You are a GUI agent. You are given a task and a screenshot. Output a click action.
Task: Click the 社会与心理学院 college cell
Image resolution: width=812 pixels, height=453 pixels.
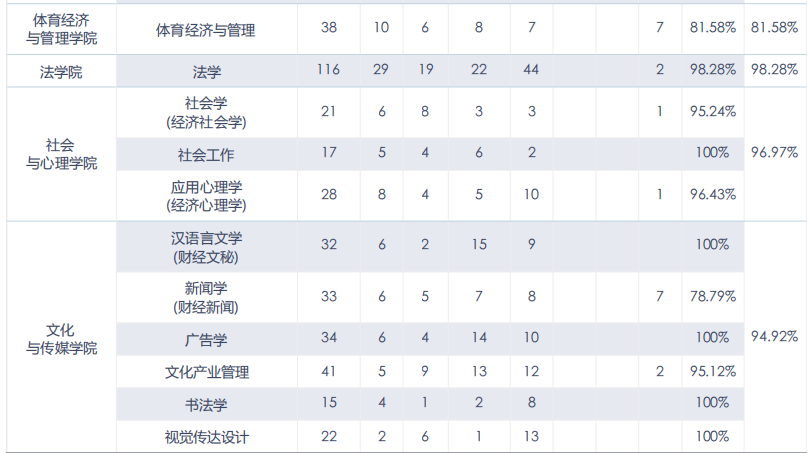pyautogui.click(x=61, y=154)
